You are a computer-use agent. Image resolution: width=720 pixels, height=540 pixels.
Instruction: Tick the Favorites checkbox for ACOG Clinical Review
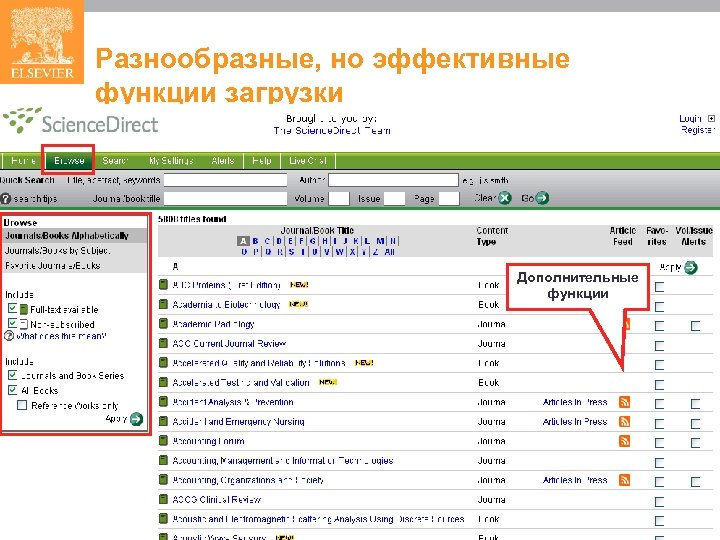coord(659,501)
